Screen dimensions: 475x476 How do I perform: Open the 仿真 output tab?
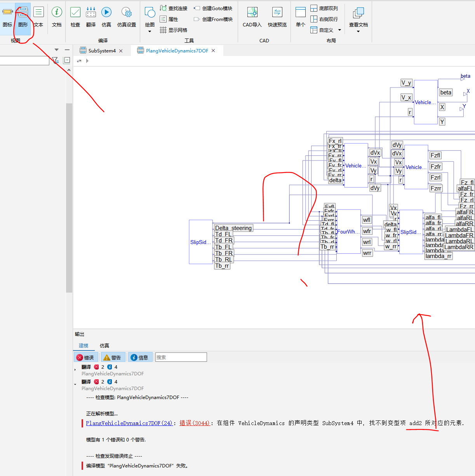104,345
